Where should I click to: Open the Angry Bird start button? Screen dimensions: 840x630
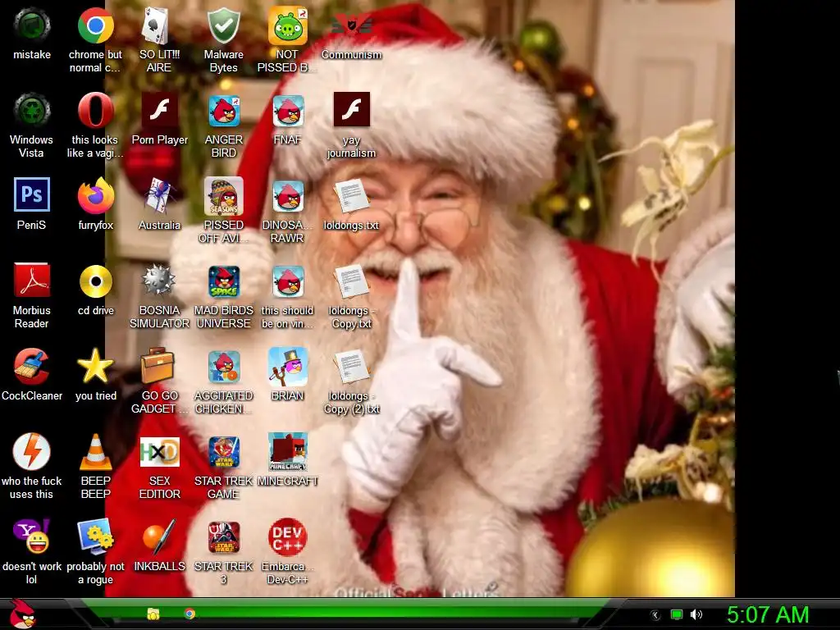[x=22, y=614]
